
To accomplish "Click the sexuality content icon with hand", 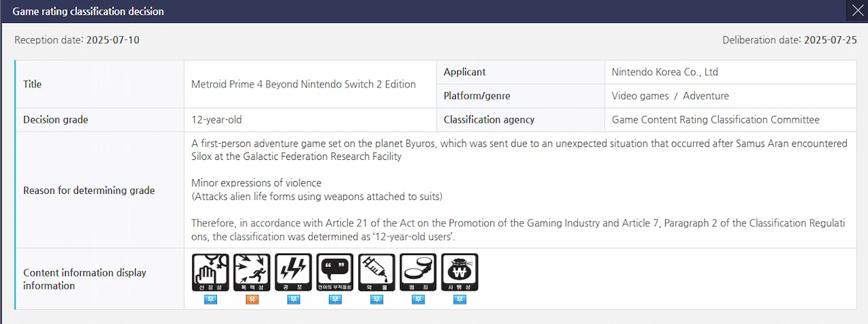I will coord(210,272).
